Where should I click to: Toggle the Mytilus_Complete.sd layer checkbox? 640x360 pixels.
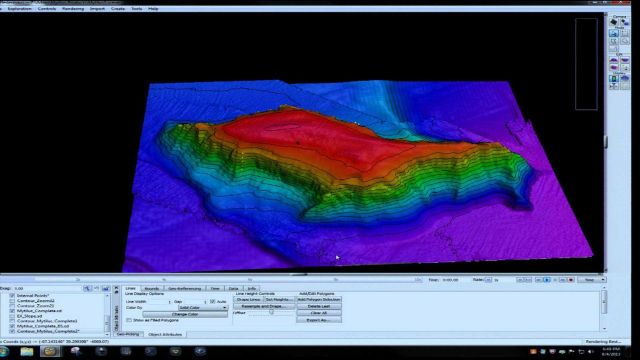[12, 311]
